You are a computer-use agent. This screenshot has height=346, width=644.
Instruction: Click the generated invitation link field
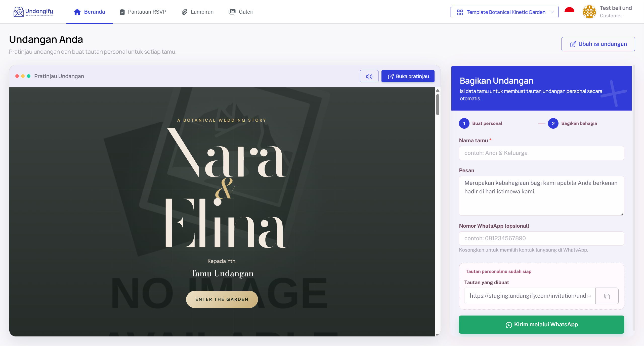pos(530,296)
